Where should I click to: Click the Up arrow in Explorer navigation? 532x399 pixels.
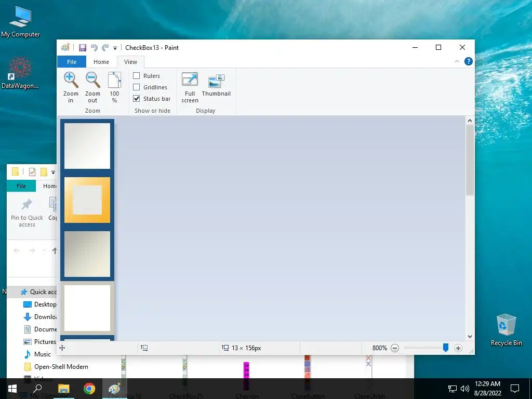click(x=54, y=251)
